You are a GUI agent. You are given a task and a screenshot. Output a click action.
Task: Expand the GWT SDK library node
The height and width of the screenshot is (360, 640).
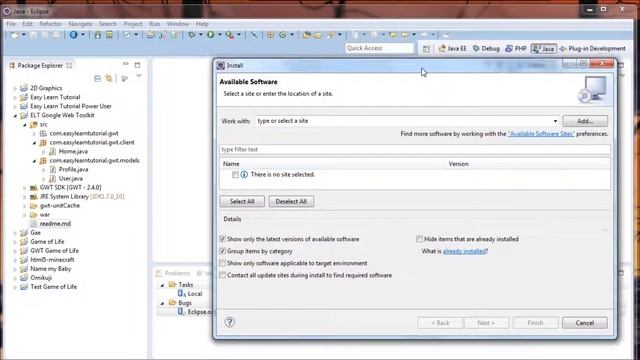coord(24,188)
